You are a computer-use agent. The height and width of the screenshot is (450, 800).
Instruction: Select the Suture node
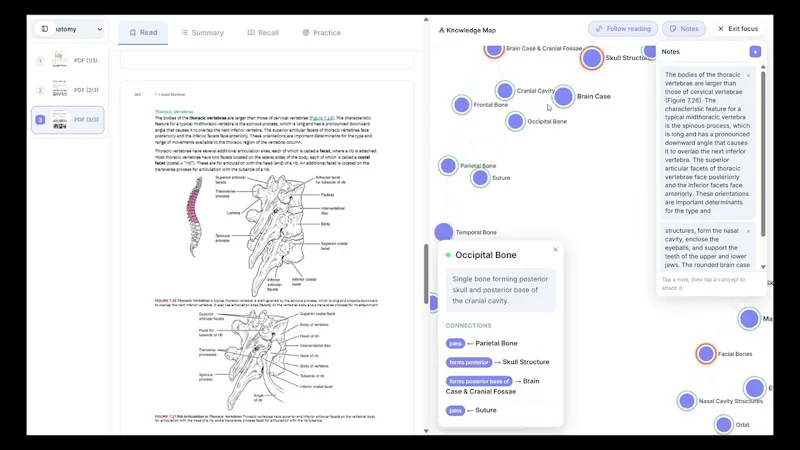click(x=480, y=178)
